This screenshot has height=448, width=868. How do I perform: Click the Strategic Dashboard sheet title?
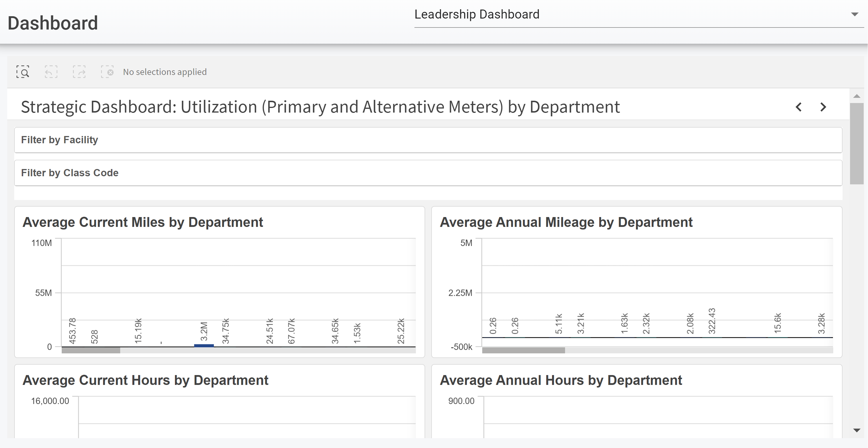[x=320, y=107]
